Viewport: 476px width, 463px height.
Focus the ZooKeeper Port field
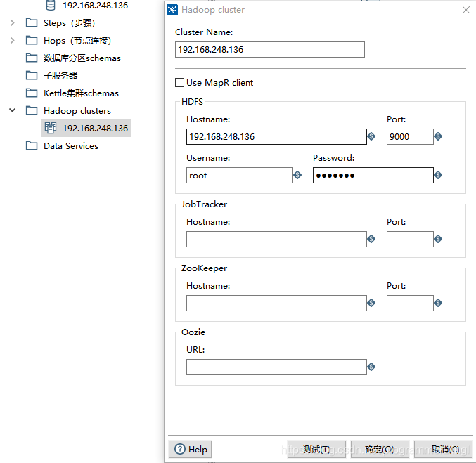pos(410,303)
